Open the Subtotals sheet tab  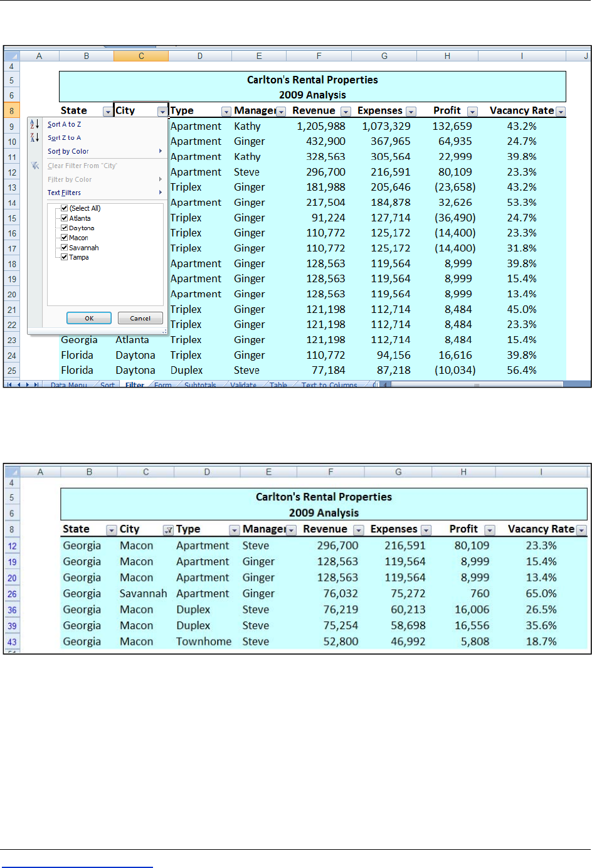pyautogui.click(x=200, y=385)
